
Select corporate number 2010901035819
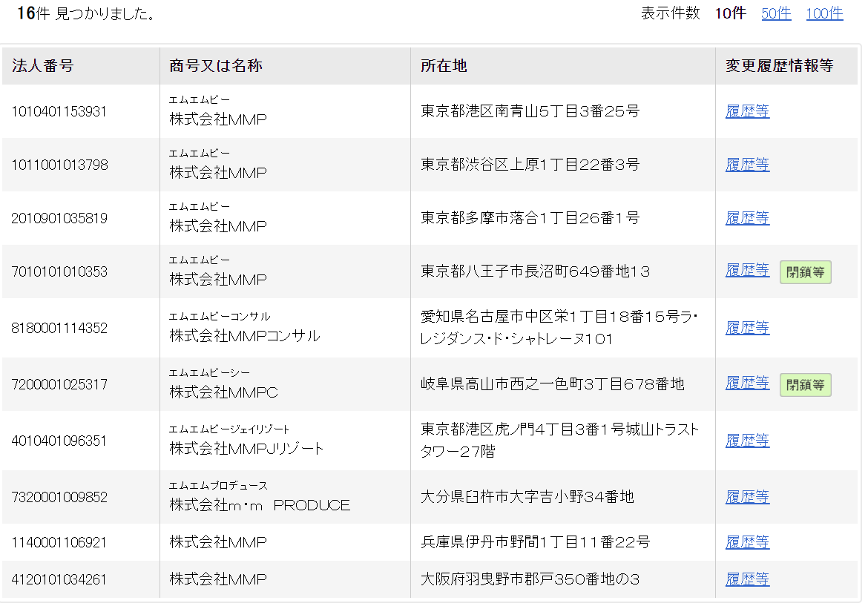click(x=59, y=218)
